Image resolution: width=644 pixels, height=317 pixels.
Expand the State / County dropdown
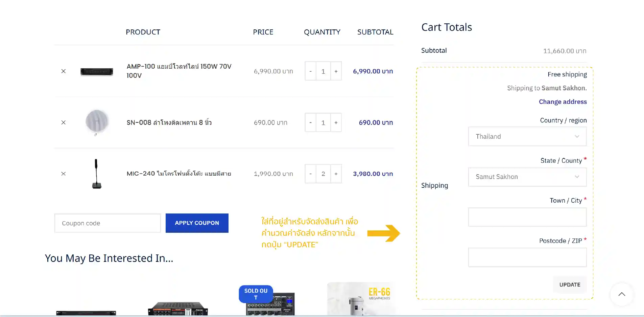(x=527, y=177)
